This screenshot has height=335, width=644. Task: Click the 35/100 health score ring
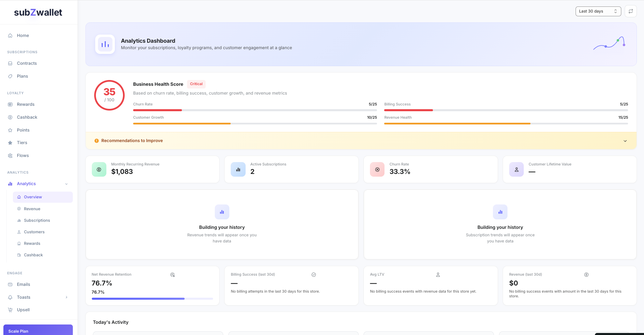109,95
